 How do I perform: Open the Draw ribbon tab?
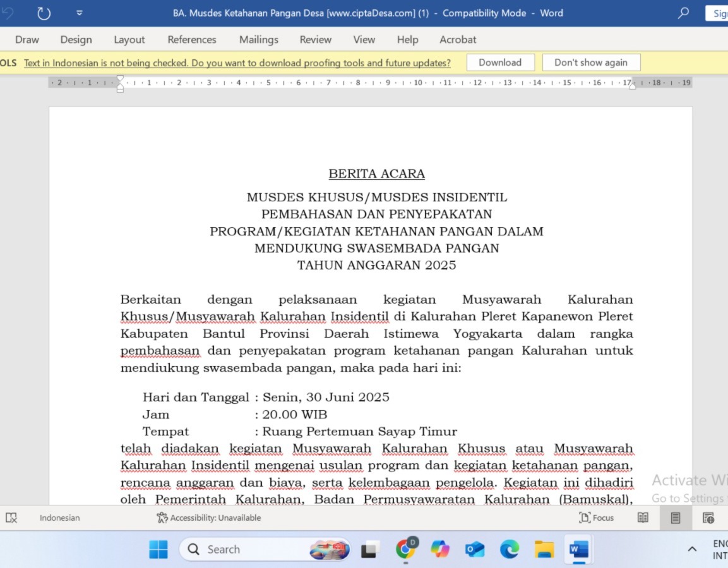coord(27,39)
